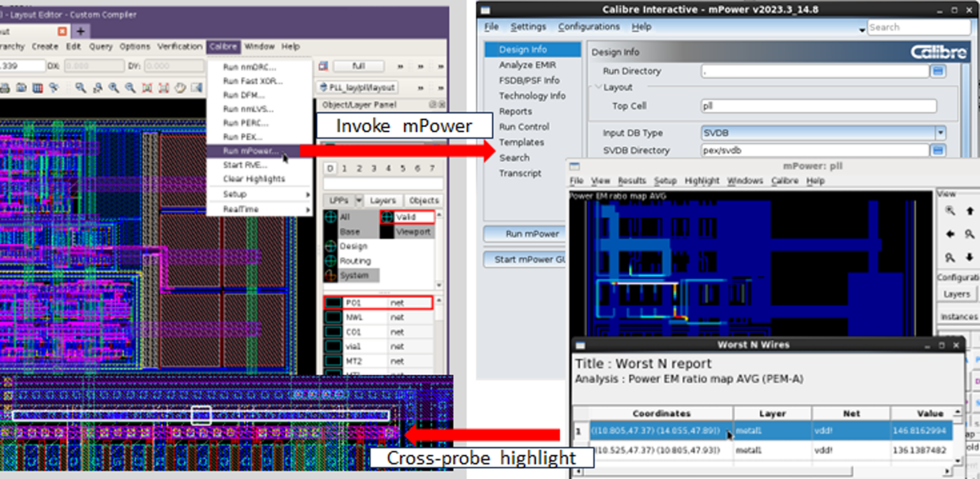Click the Run Directory browse icon
Screen dimensions: 980x479
[937, 71]
